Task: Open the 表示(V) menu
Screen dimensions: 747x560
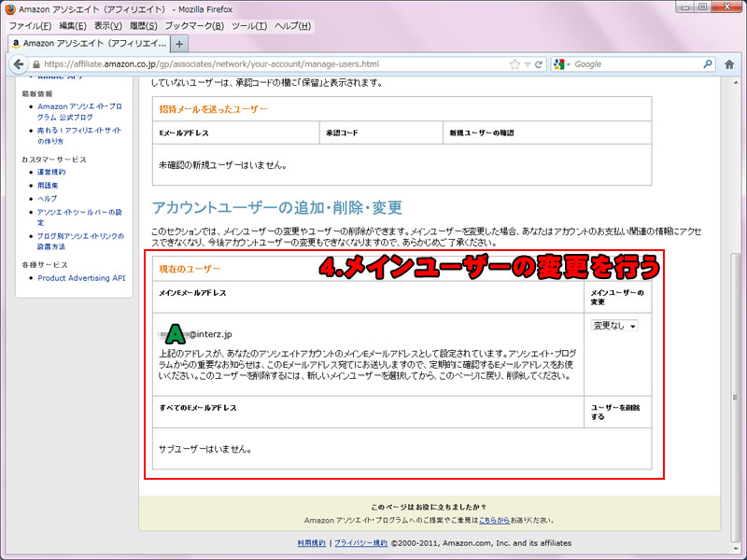Action: (108, 26)
